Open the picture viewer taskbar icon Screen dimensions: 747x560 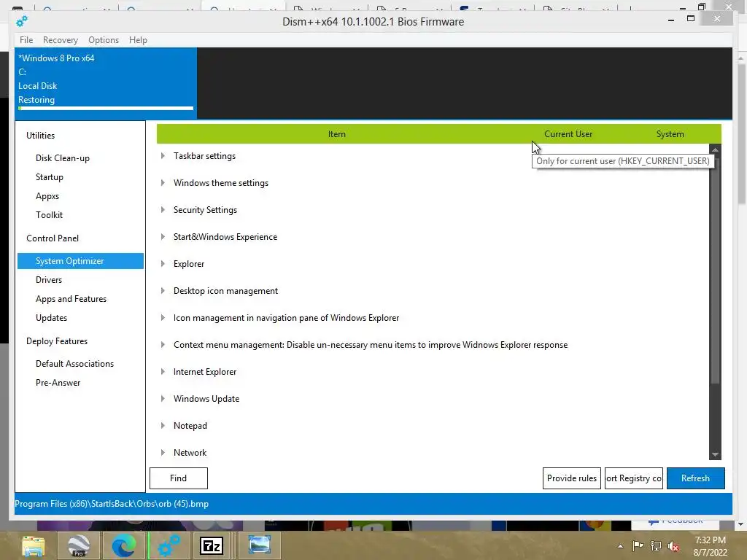(x=260, y=545)
